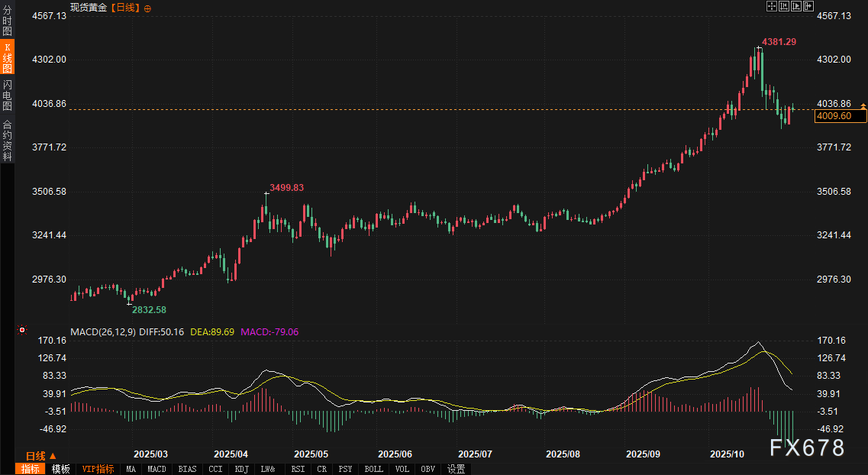Open the VIP指标 indicator list
Viewport: 868px width, 475px height.
[x=98, y=469]
